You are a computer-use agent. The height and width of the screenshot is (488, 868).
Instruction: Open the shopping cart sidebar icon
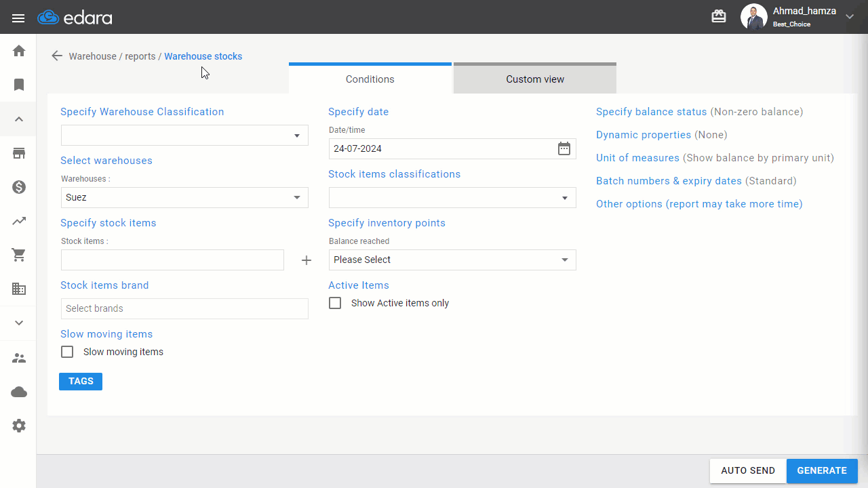coord(19,255)
